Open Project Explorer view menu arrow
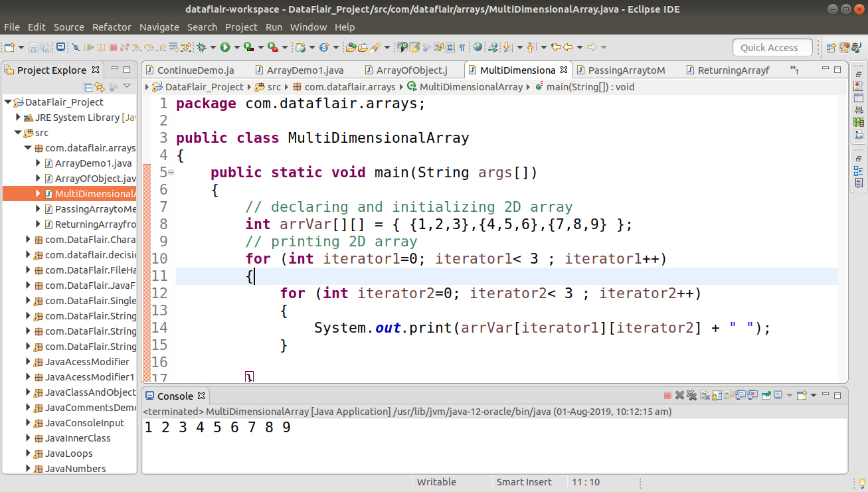This screenshot has width=868, height=492. click(x=127, y=87)
